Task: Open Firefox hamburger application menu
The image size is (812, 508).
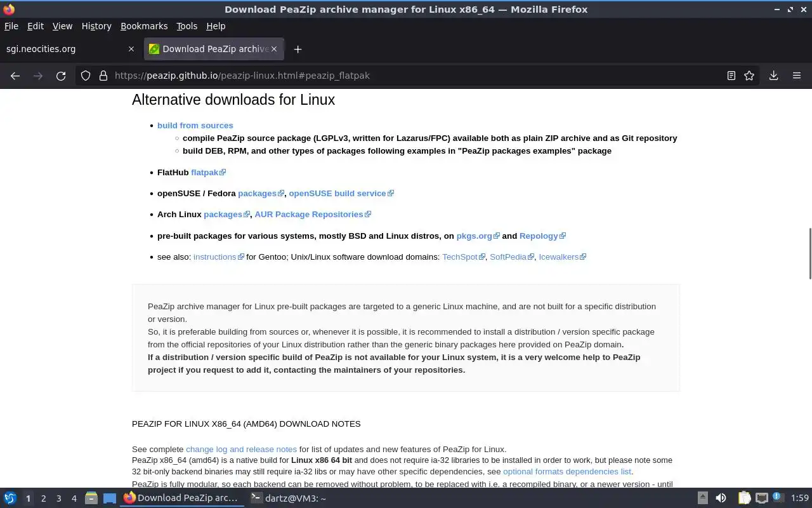Action: 797,76
